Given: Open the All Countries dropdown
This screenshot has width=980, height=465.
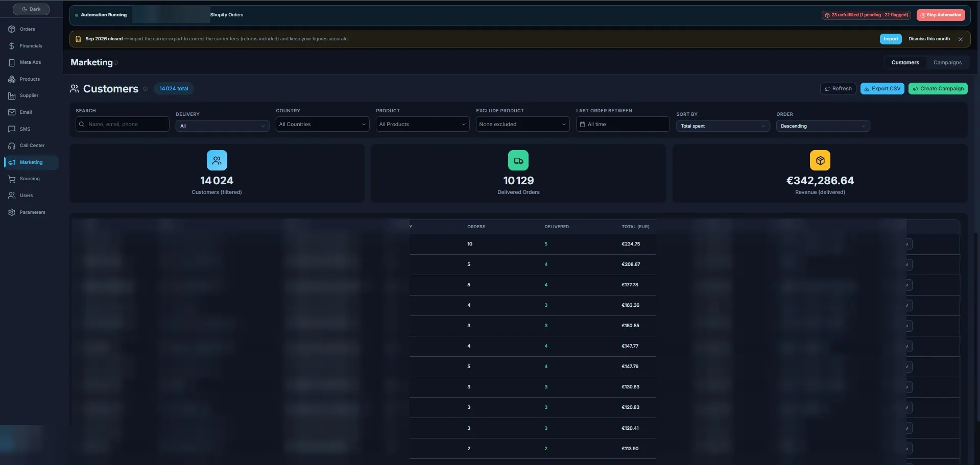Looking at the screenshot, I should point(323,124).
